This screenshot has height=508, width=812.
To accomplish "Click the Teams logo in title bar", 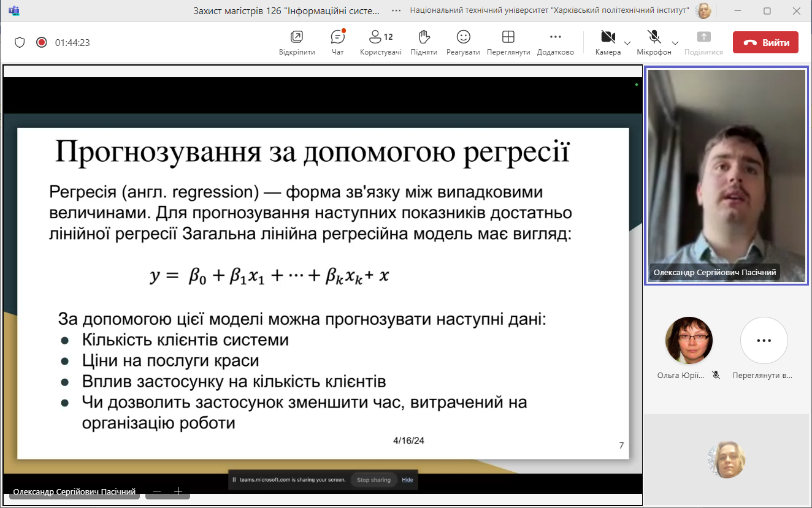I will [13, 10].
